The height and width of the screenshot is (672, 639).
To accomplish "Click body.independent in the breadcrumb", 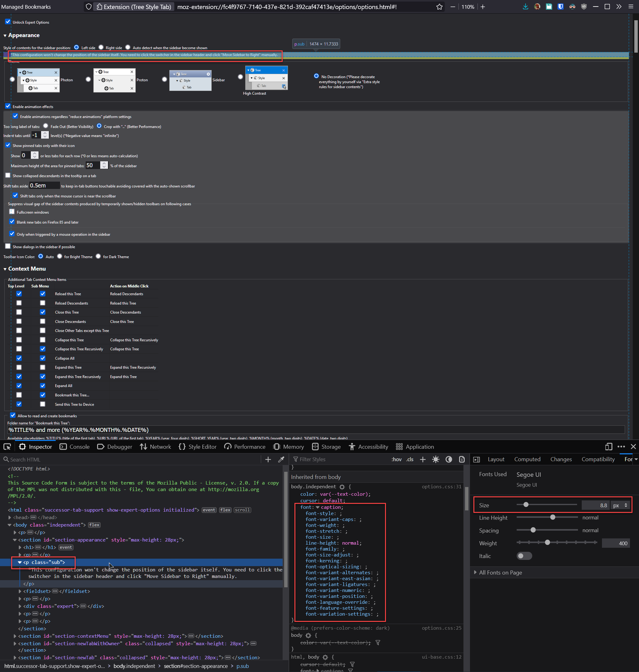I will pos(134,666).
